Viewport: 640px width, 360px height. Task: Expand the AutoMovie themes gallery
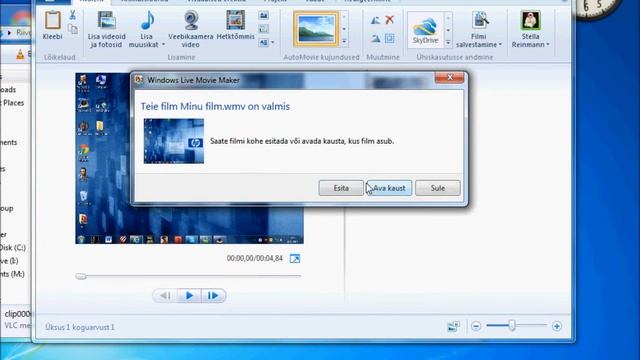pos(344,41)
